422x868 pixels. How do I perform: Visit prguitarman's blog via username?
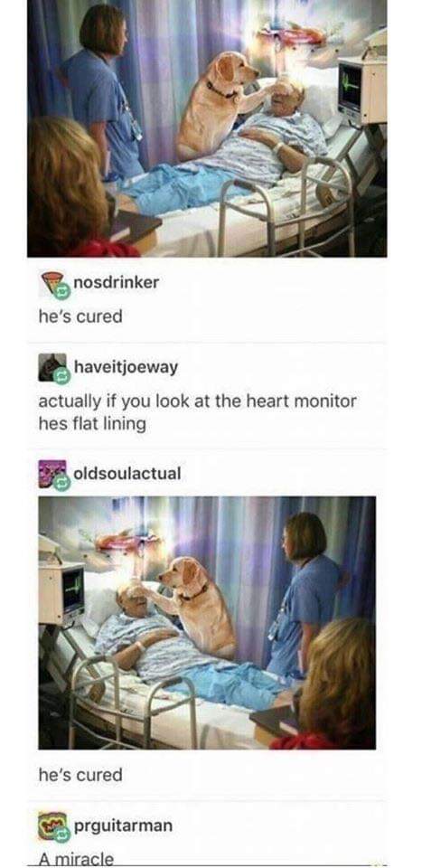coord(123,826)
